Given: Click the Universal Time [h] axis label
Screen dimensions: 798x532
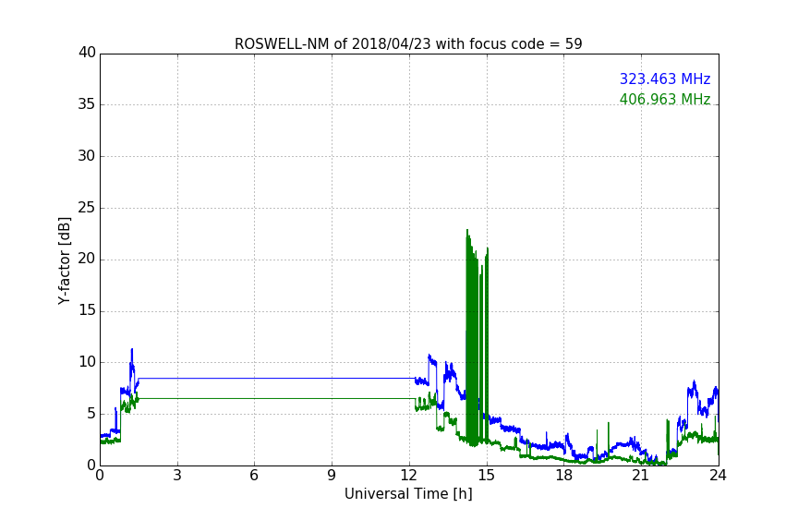Looking at the screenshot, I should click(x=408, y=494).
